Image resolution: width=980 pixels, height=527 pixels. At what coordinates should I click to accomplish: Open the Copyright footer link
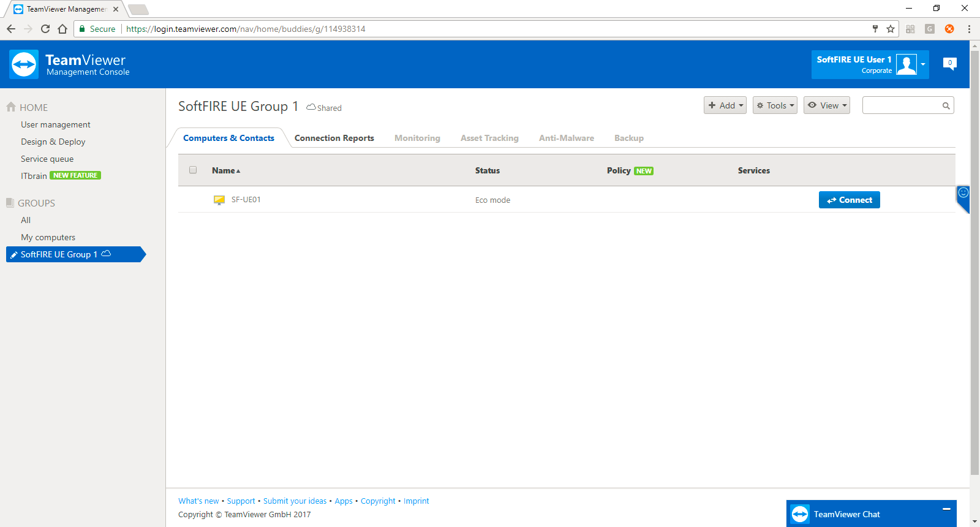click(378, 501)
